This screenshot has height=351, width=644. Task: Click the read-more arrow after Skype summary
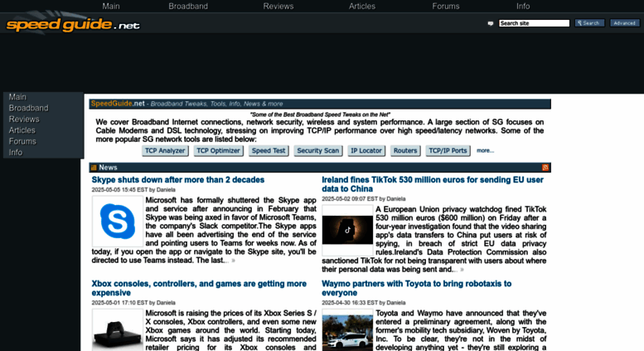pyautogui.click(x=233, y=261)
